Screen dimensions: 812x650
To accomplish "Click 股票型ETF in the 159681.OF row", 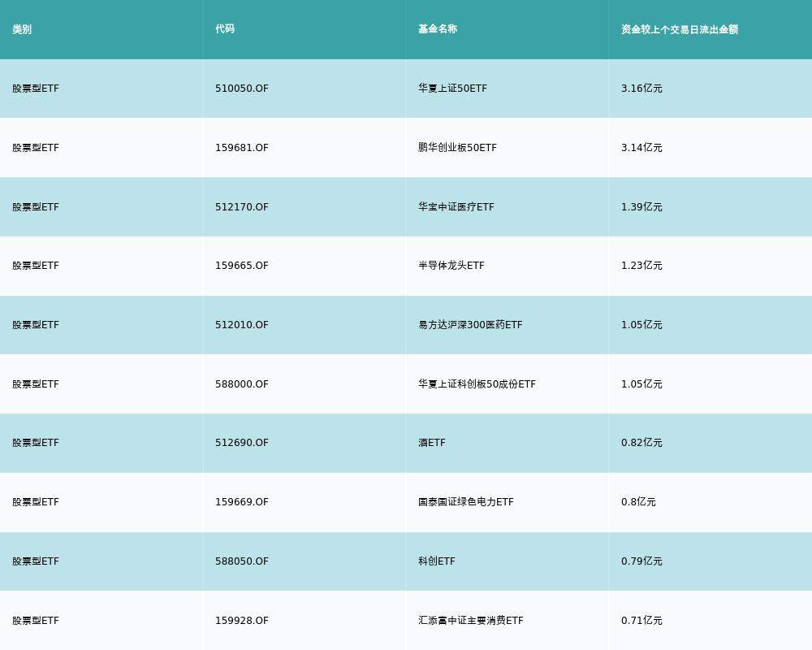I will point(36,148).
